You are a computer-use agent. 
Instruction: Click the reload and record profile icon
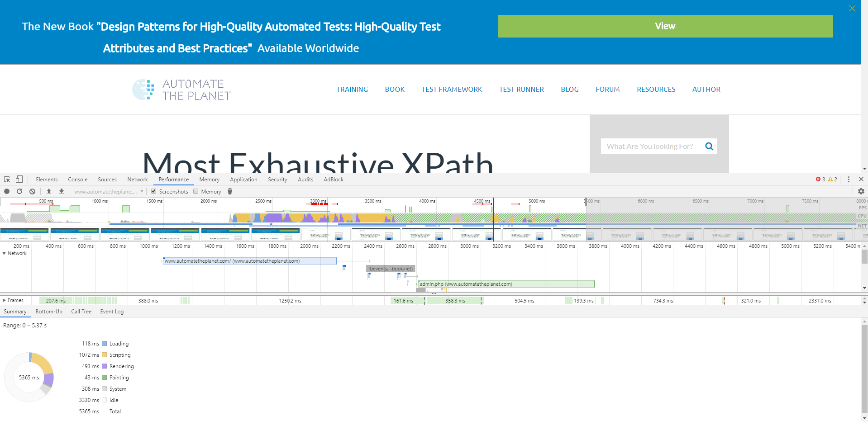(19, 191)
